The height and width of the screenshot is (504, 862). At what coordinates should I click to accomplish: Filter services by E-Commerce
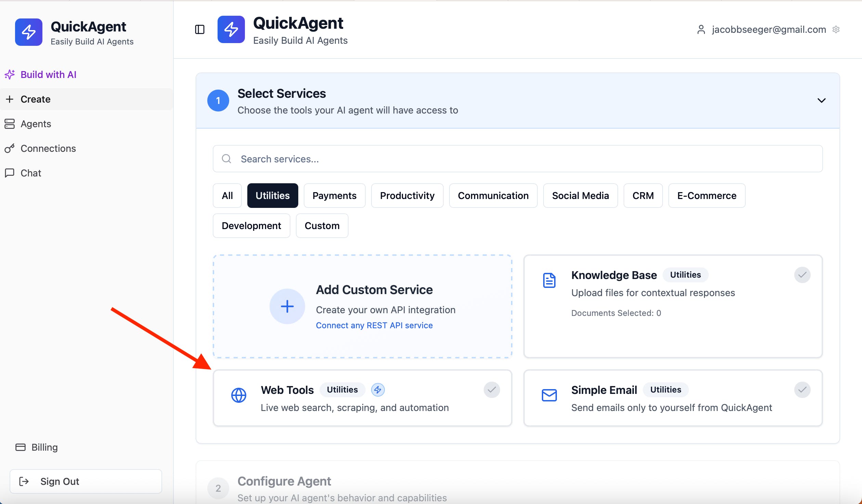tap(707, 196)
